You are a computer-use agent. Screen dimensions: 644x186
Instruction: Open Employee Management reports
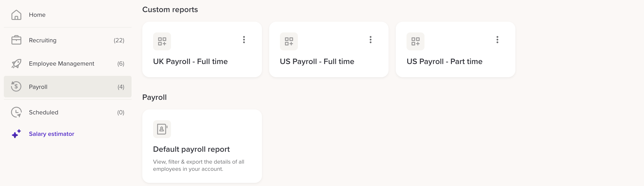pyautogui.click(x=62, y=64)
